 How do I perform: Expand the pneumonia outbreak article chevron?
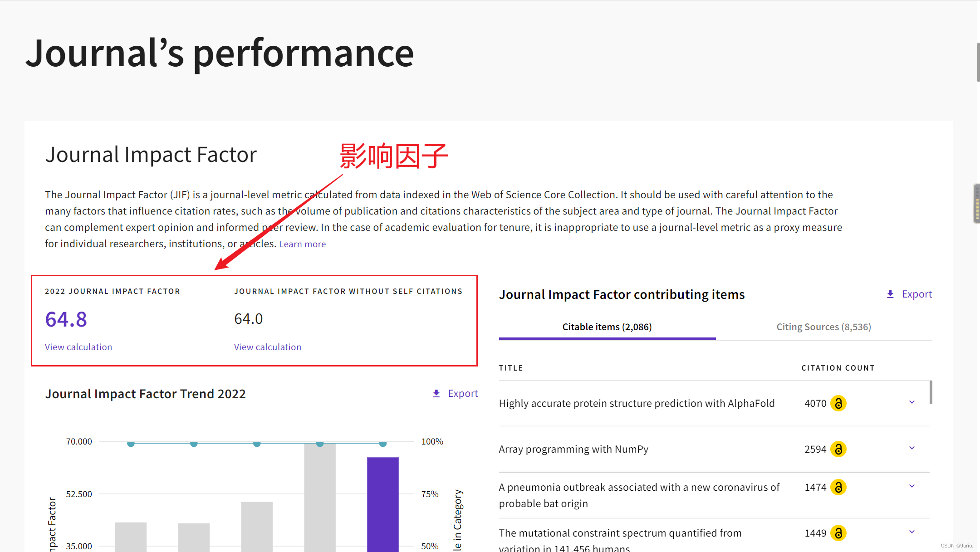pos(912,486)
